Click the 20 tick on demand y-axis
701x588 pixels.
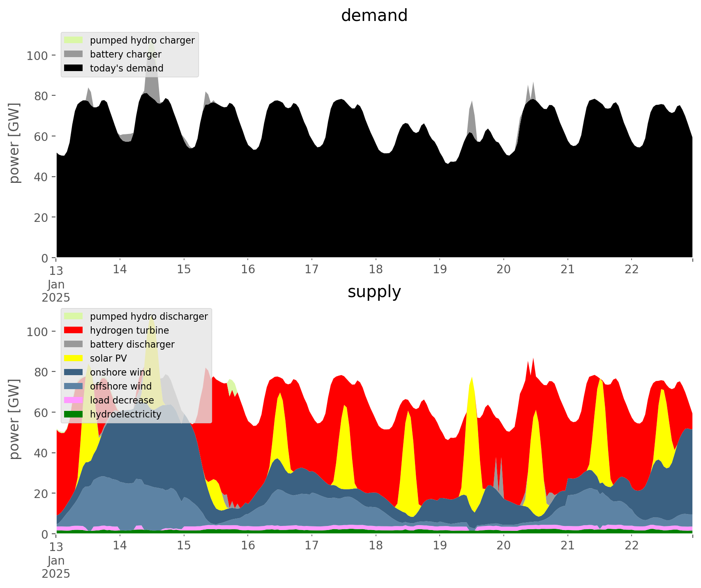pos(42,217)
